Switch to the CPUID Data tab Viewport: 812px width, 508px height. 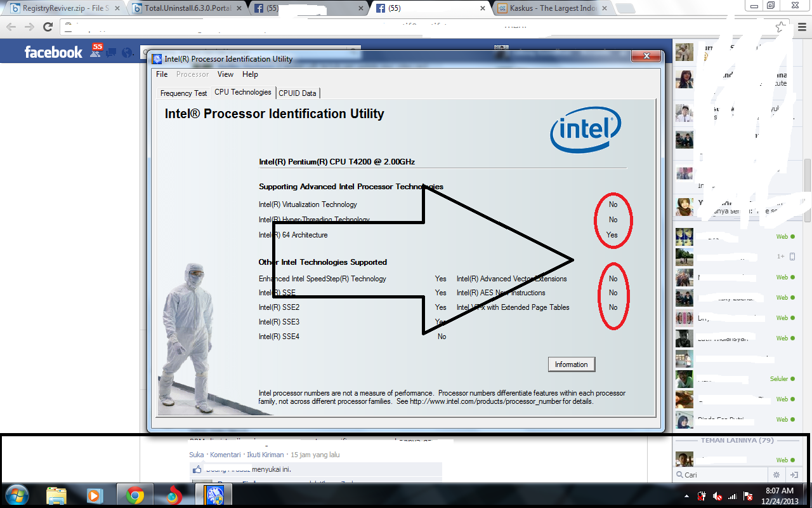click(x=298, y=93)
